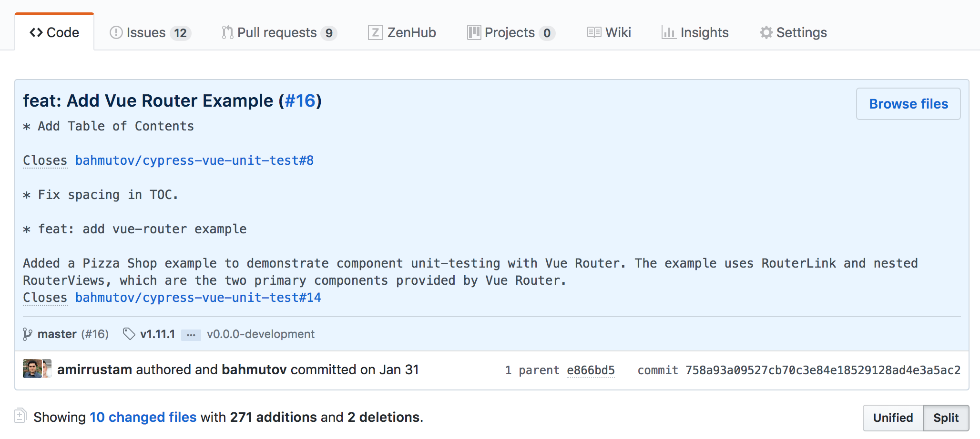Click the git branch icon next to master
Screen dimensions: 980x439
(28, 335)
